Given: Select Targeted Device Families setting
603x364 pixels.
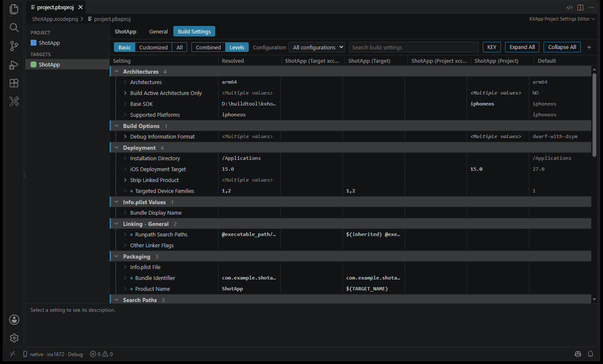Looking at the screenshot, I should pyautogui.click(x=165, y=191).
